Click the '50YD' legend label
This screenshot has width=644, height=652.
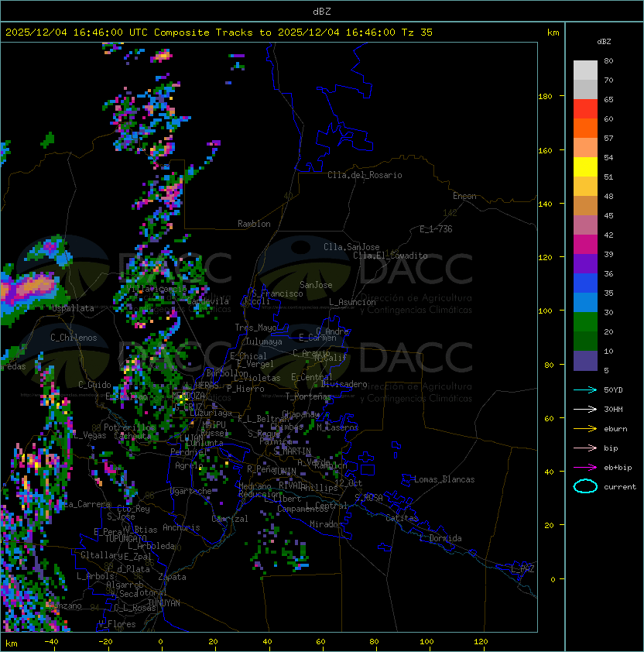(x=613, y=390)
